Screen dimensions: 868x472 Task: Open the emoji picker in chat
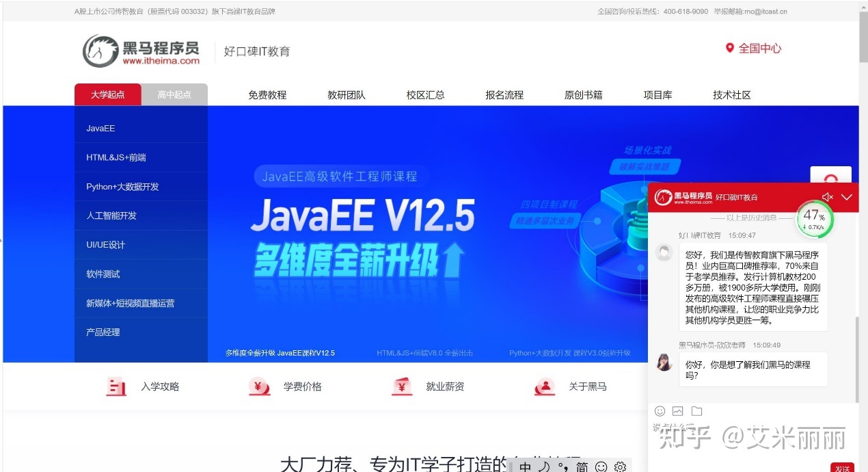660,411
